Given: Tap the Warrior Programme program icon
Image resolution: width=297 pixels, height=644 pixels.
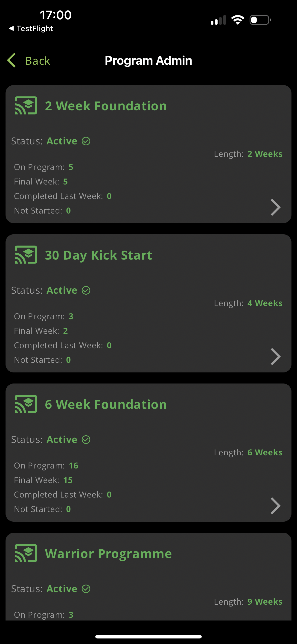Looking at the screenshot, I should click(26, 553).
